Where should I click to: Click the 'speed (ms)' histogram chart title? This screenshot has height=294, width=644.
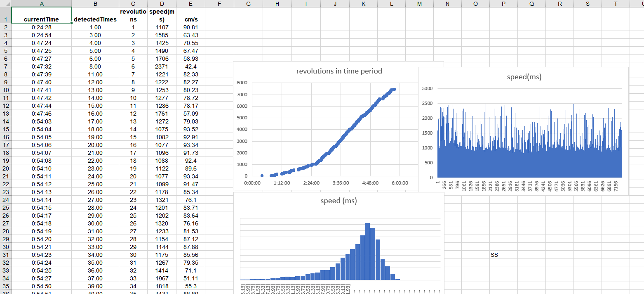[x=338, y=201]
